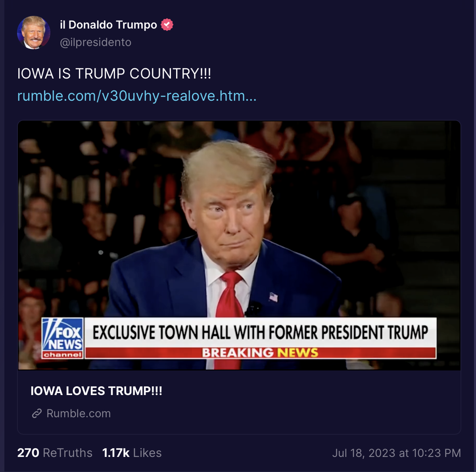This screenshot has height=472, width=476.
Task: Click the Breaking News red banner
Action: pyautogui.click(x=260, y=353)
